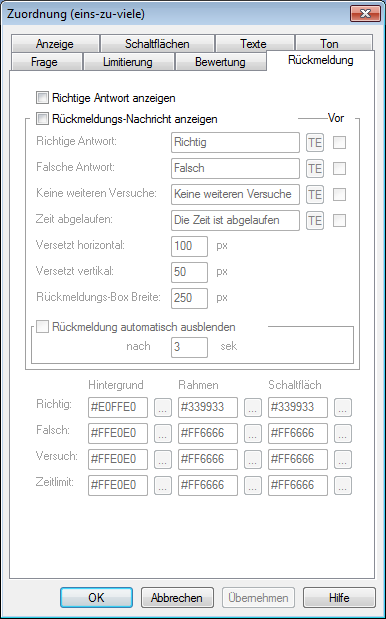386x619 pixels.
Task: Confirm dialog with OK button
Action: [x=96, y=598]
